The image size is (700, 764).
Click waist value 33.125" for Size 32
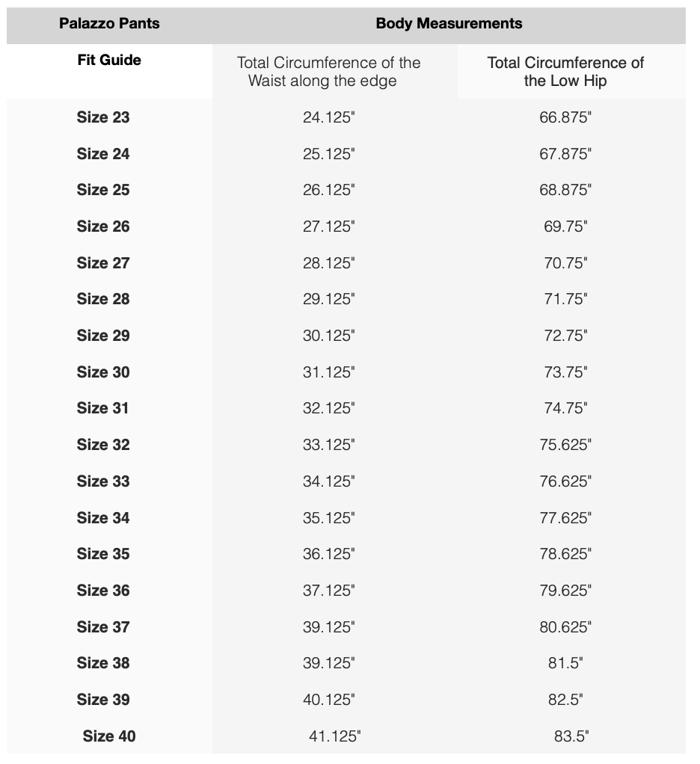[328, 445]
